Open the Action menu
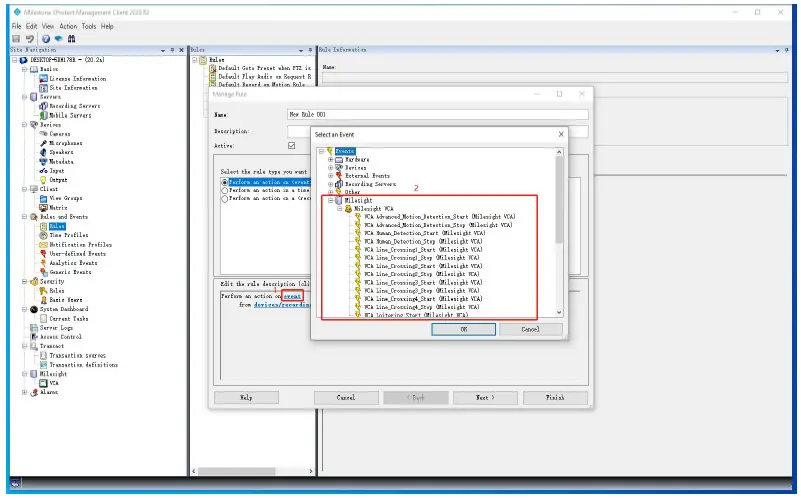 click(x=68, y=26)
